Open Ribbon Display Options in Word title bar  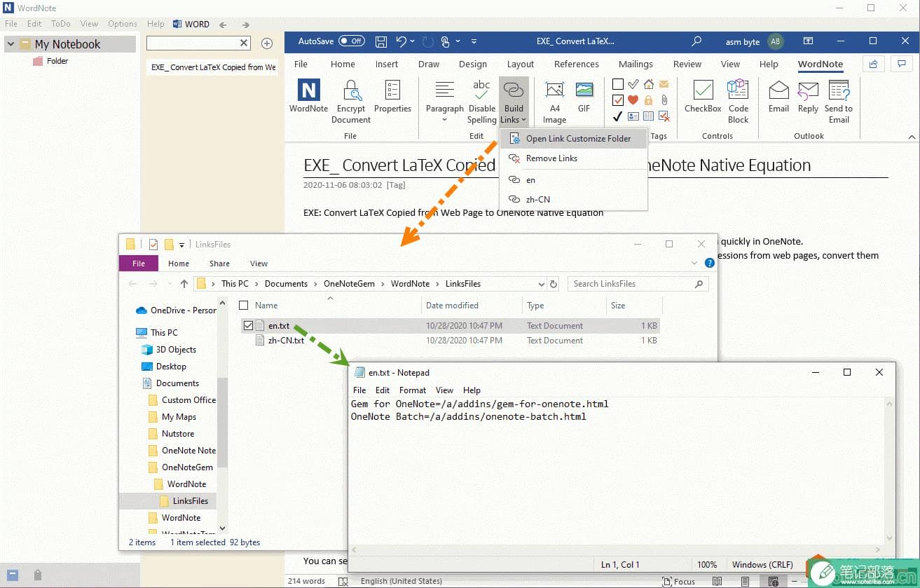[808, 41]
